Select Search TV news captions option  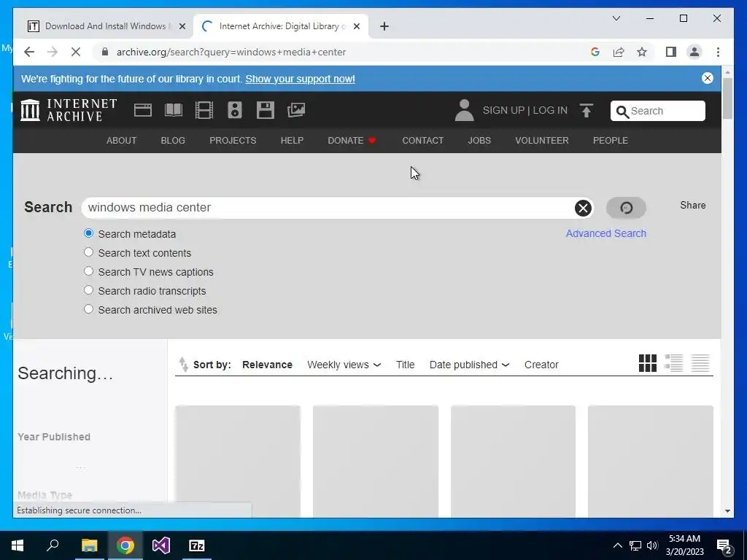pos(88,271)
